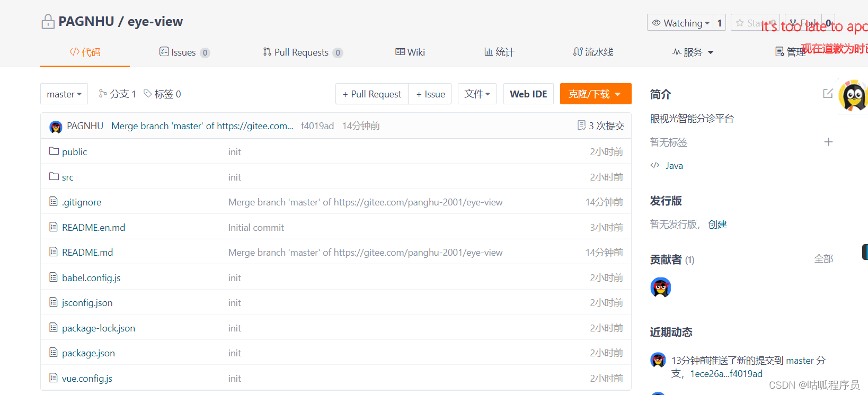Open the .gitignore file
The image size is (868, 395).
pos(82,202)
